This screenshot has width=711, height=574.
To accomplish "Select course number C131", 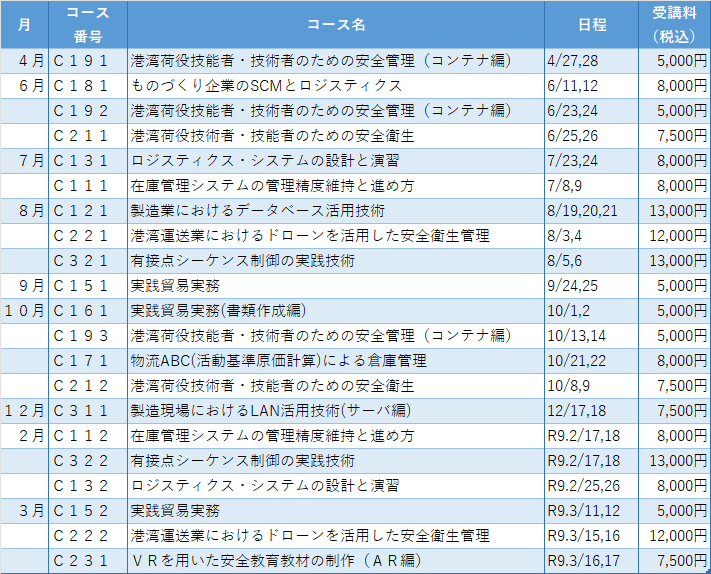I will pos(87,160).
